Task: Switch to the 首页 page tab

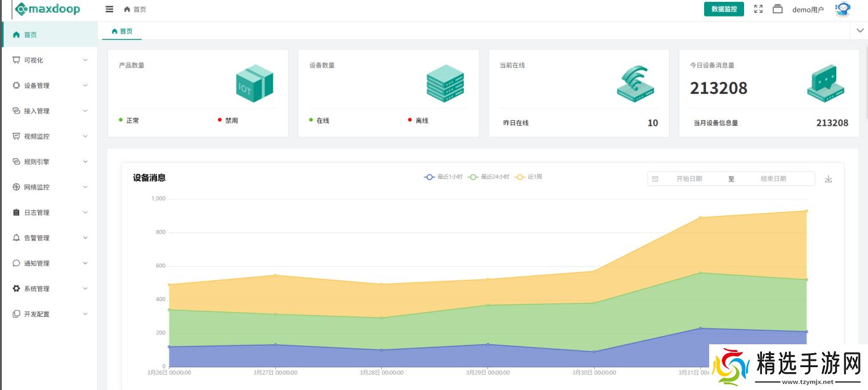Action: pos(122,31)
